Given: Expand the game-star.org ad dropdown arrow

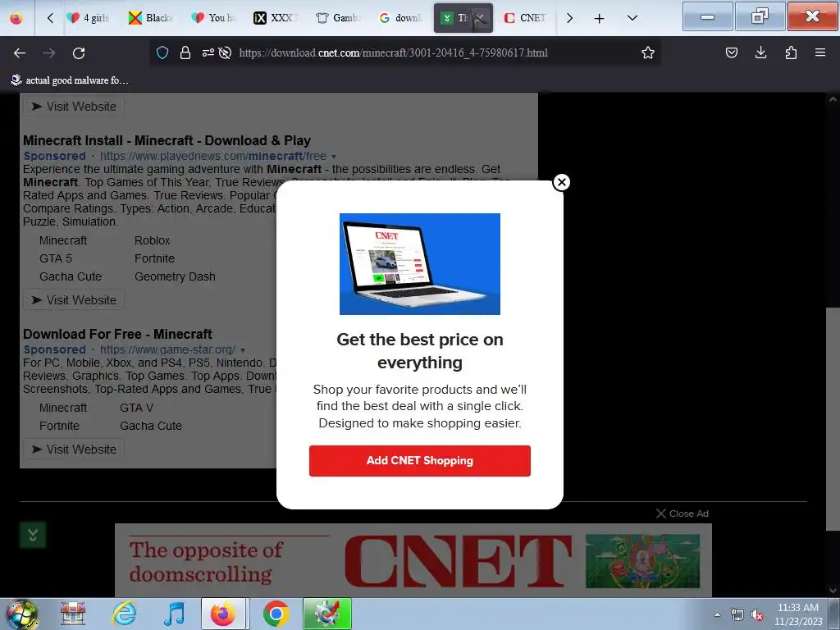Looking at the screenshot, I should coord(243,349).
